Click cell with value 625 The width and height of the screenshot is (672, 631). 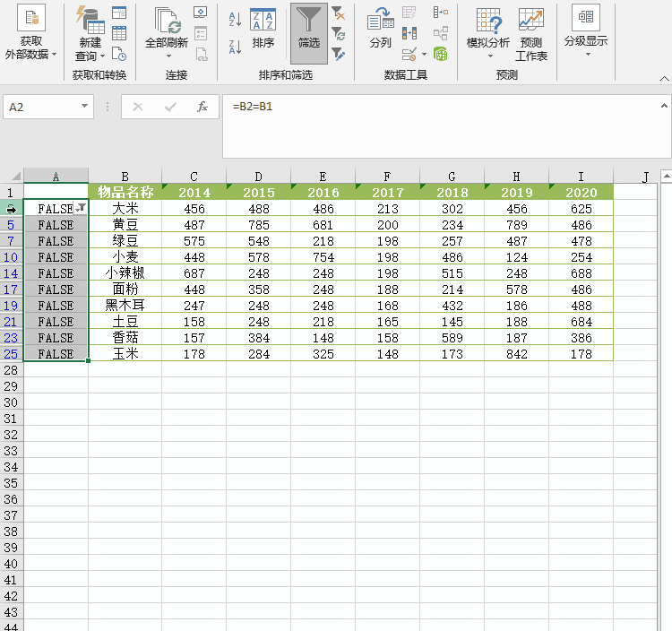click(582, 208)
